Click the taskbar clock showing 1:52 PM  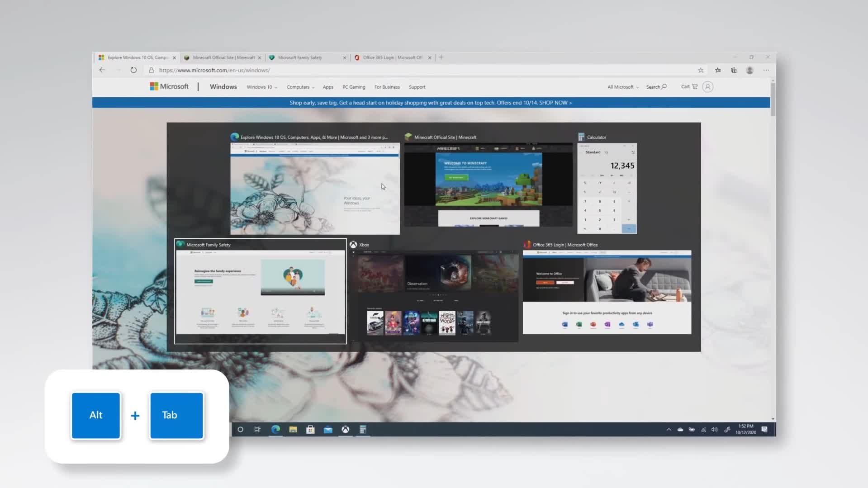(x=745, y=429)
